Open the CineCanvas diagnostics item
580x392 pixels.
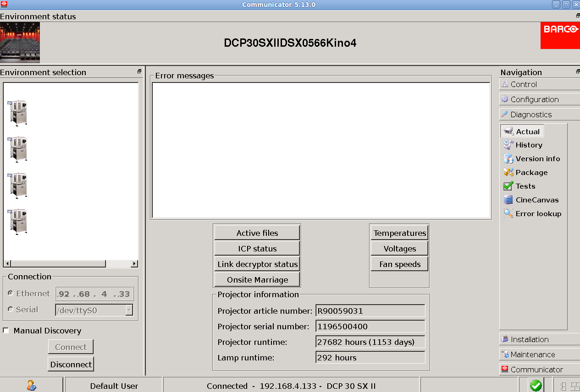[531, 200]
